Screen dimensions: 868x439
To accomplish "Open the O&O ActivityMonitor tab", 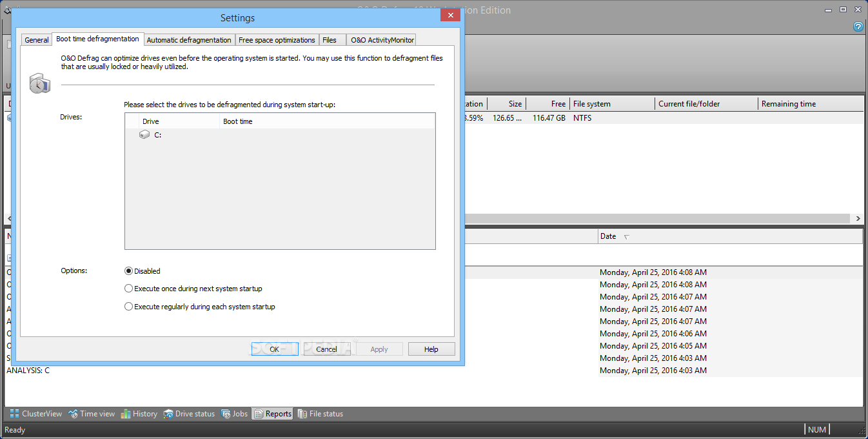I will pyautogui.click(x=382, y=40).
